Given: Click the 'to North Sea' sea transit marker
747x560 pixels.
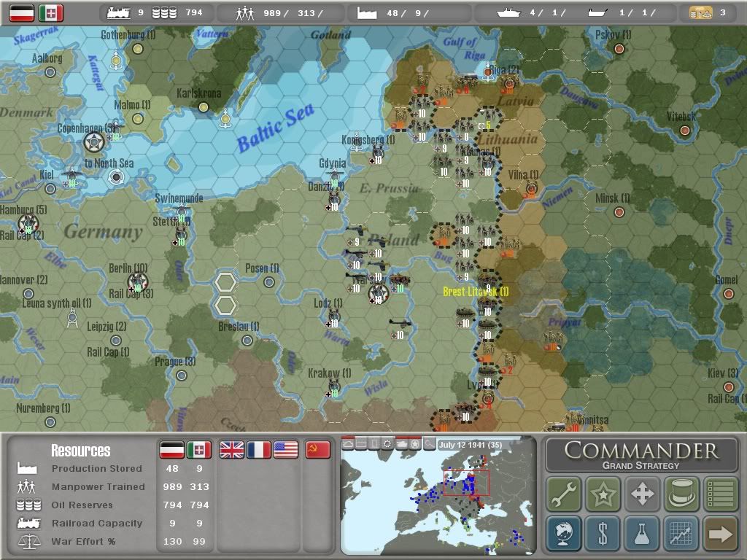Looking at the screenshot, I should pos(116,177).
